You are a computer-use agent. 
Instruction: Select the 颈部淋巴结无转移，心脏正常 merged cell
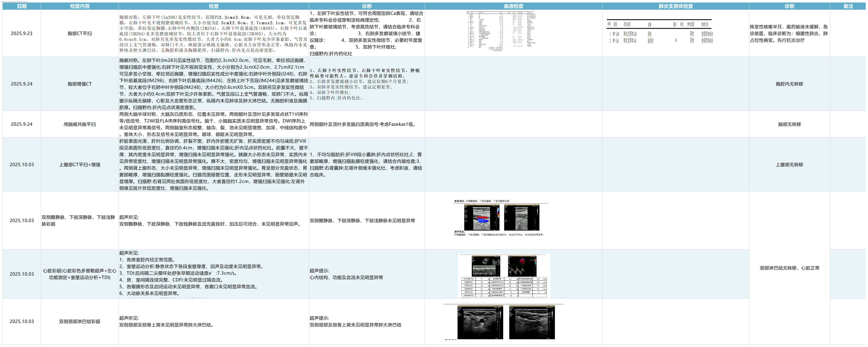tap(789, 268)
